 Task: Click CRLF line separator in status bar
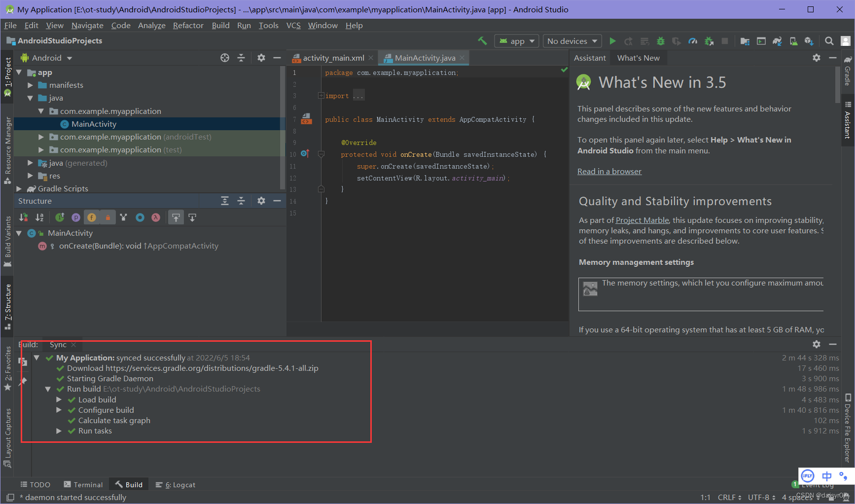(x=729, y=497)
